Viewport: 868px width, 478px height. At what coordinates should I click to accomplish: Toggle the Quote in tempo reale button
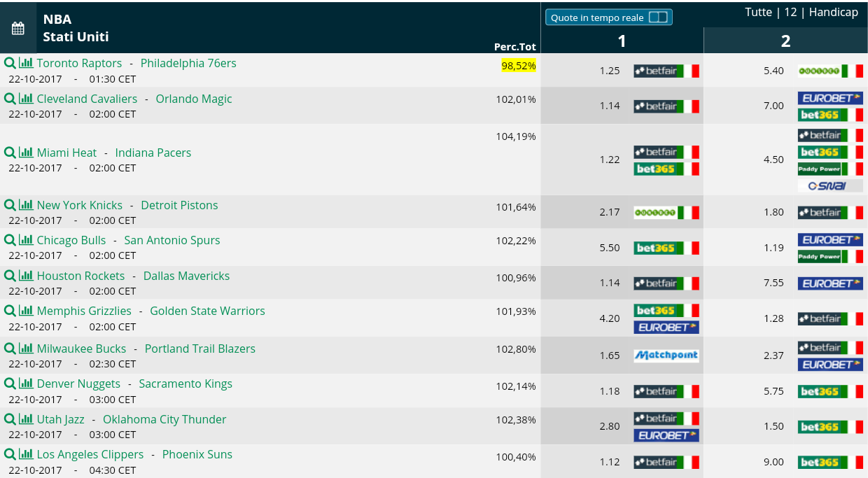pyautogui.click(x=608, y=17)
